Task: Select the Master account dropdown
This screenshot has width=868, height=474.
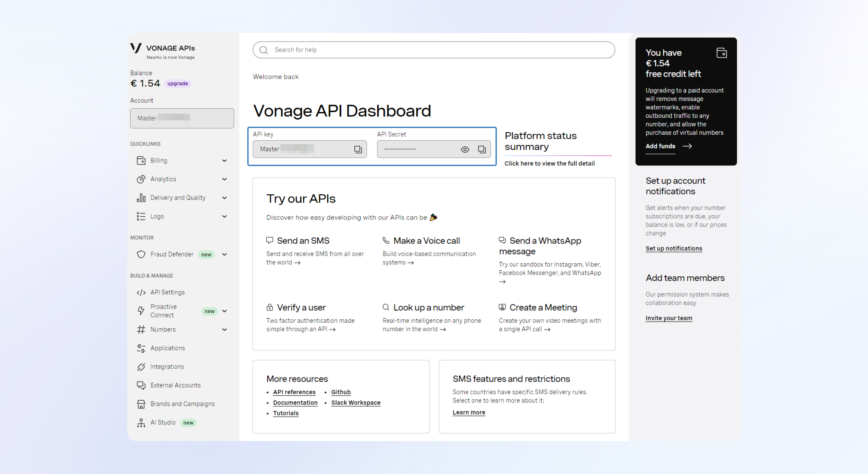Action: [182, 118]
